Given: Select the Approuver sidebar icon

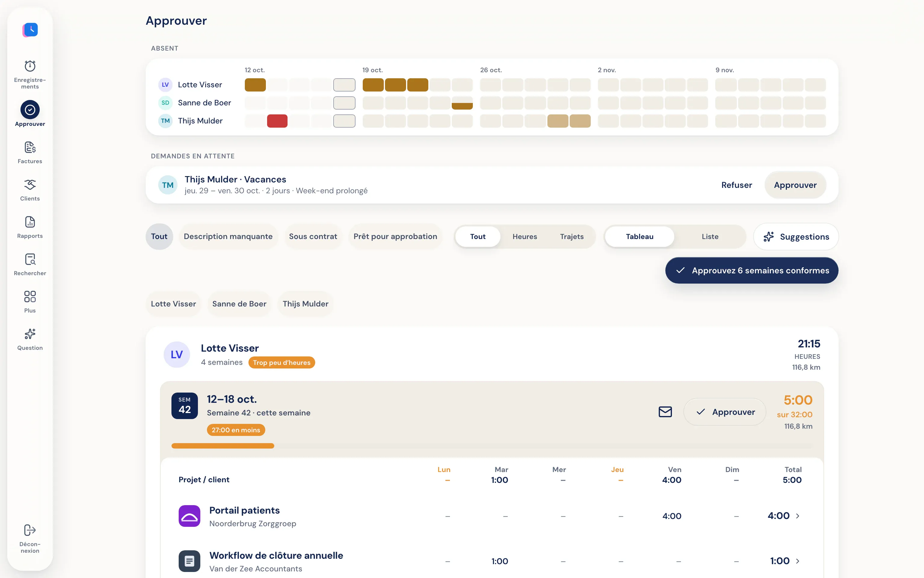Looking at the screenshot, I should coord(30,110).
